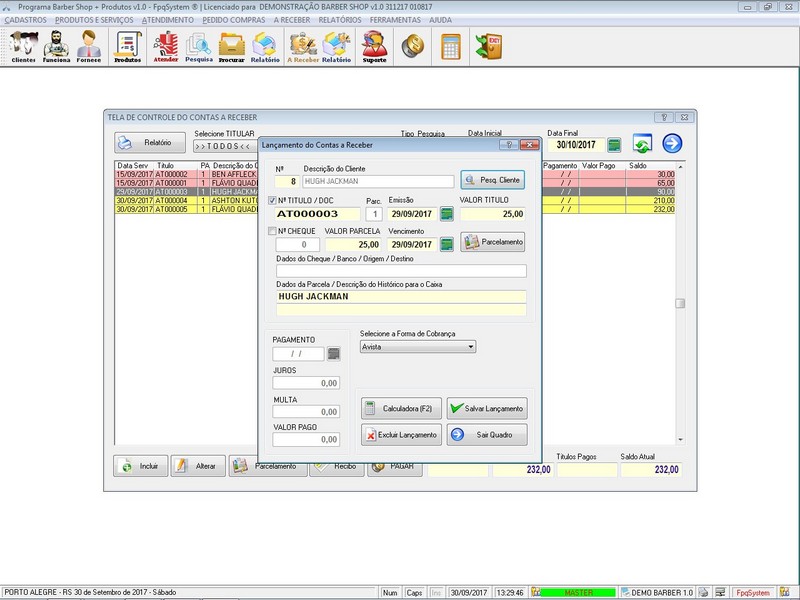Open the AJUDA menu
The image size is (800, 600).
pyautogui.click(x=440, y=20)
